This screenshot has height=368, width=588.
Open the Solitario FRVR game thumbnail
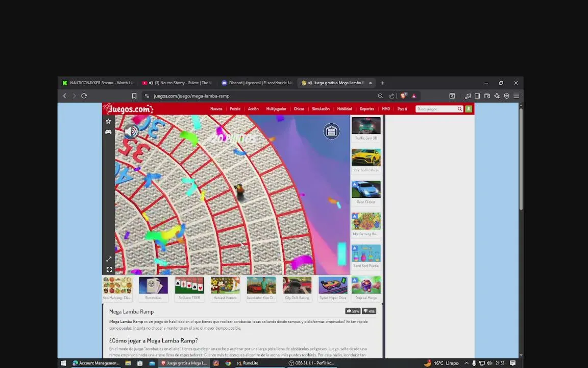189,285
